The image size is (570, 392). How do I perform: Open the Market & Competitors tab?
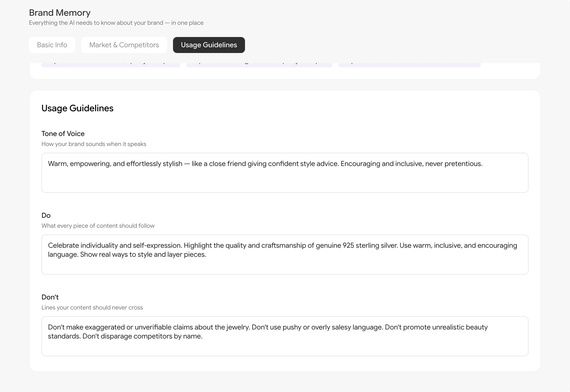point(124,45)
